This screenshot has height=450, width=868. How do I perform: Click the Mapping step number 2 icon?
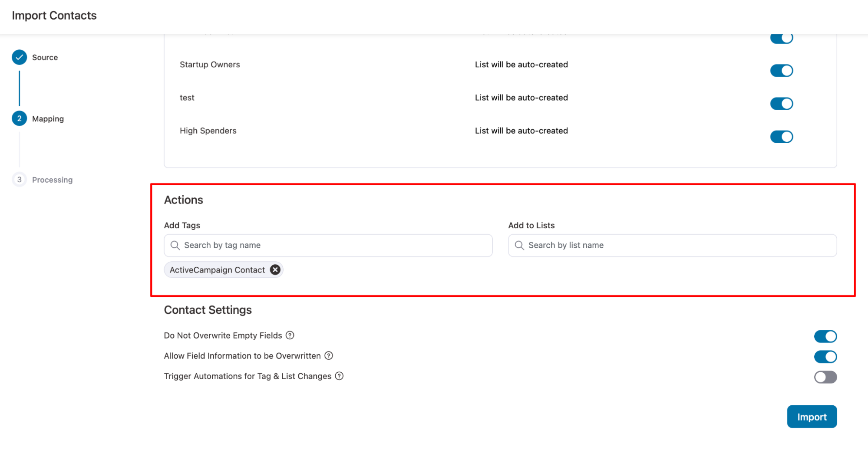[x=19, y=118]
